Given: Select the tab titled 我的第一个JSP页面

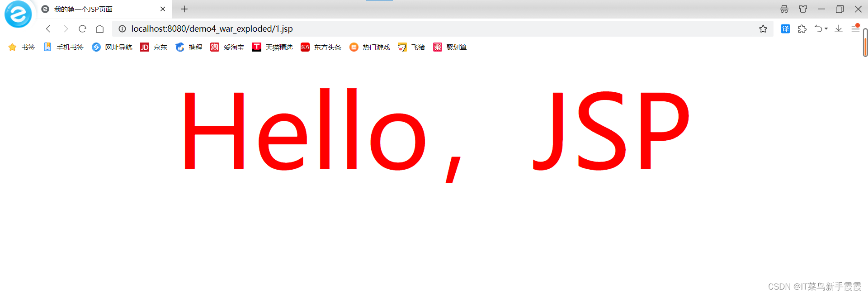Looking at the screenshot, I should pos(103,9).
